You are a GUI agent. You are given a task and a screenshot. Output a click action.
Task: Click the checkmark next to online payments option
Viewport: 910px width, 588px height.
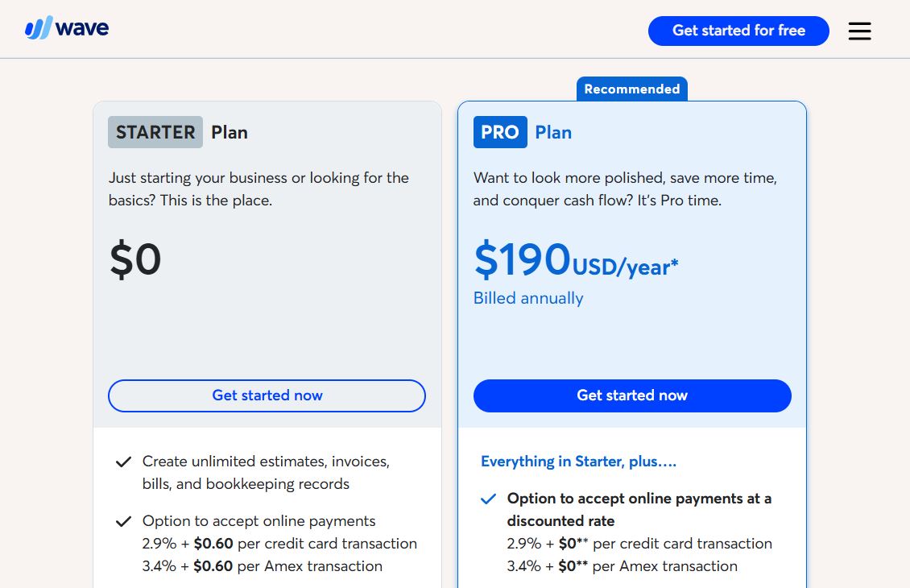click(x=124, y=521)
